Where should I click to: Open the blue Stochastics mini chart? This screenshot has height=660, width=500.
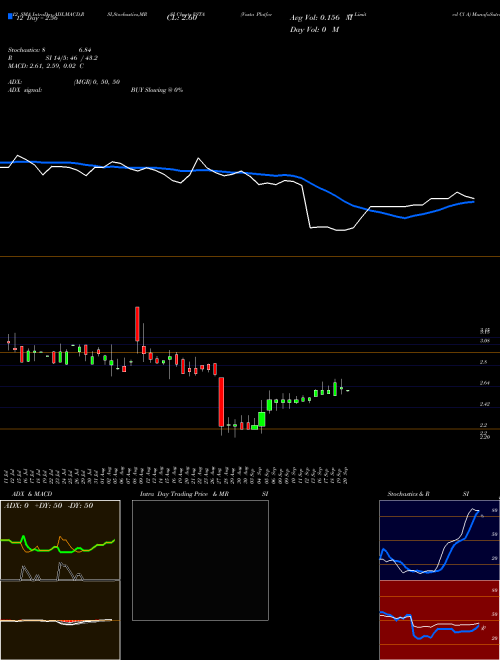click(438, 540)
